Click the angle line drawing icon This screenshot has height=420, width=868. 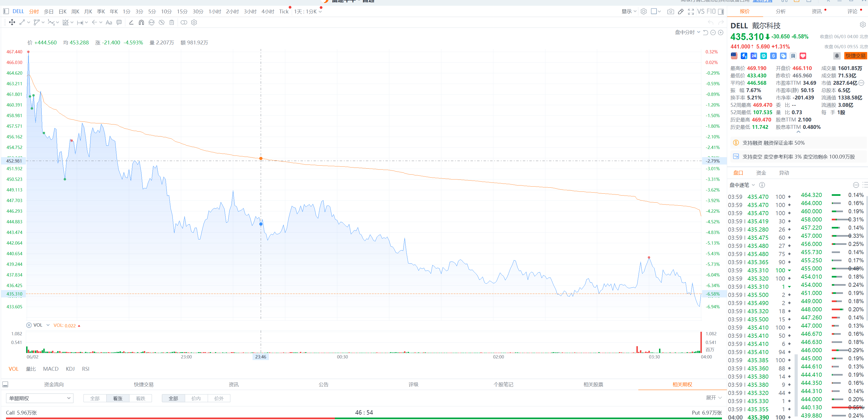click(x=131, y=23)
